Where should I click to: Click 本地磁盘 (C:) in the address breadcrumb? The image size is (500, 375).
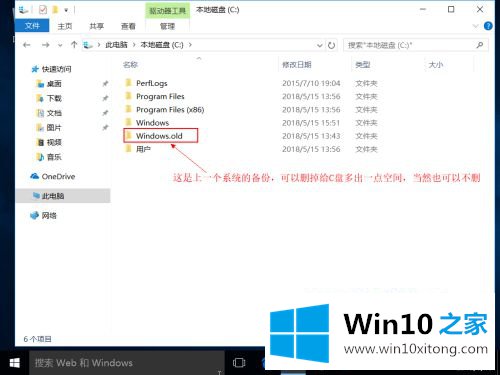coord(162,45)
